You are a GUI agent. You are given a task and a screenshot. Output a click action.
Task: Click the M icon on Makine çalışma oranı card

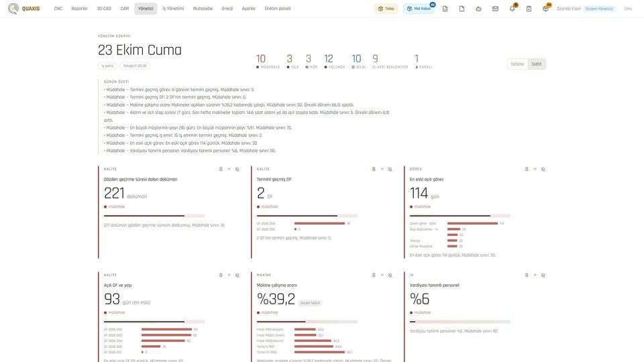click(x=382, y=275)
